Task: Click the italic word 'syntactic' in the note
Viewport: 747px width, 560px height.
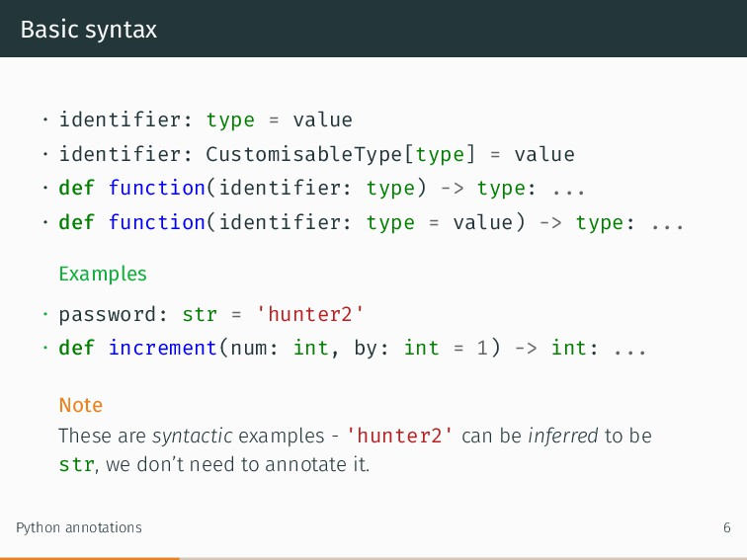Action: coord(192,437)
